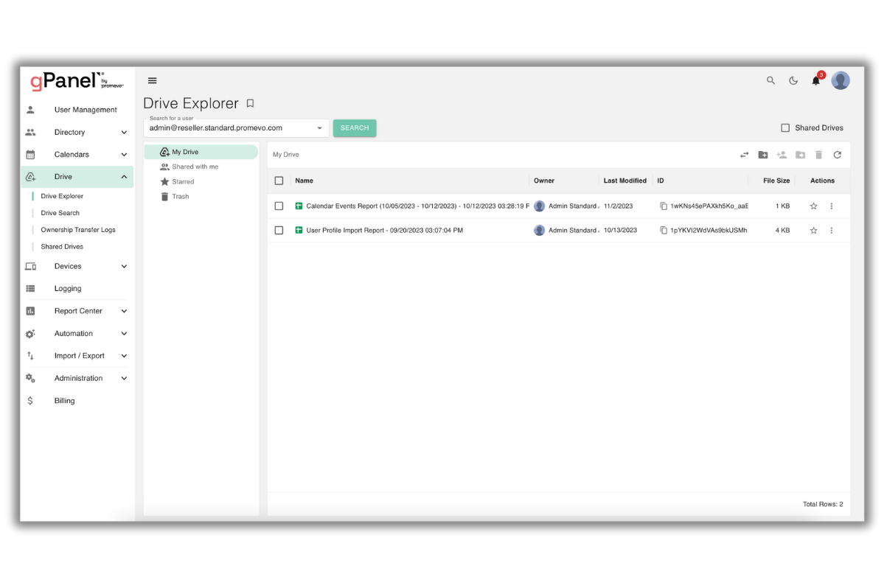Click the 10/13/2023 modified date cell

pyautogui.click(x=620, y=231)
